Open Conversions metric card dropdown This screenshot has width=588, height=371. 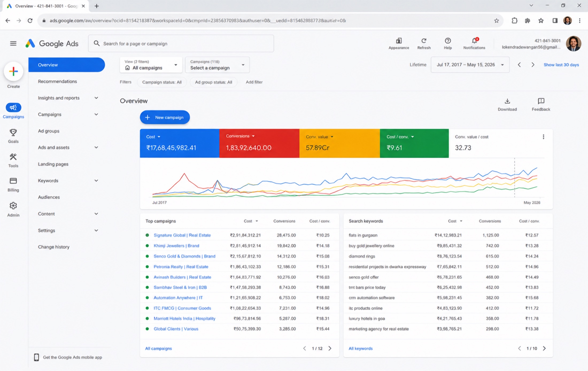tap(240, 136)
